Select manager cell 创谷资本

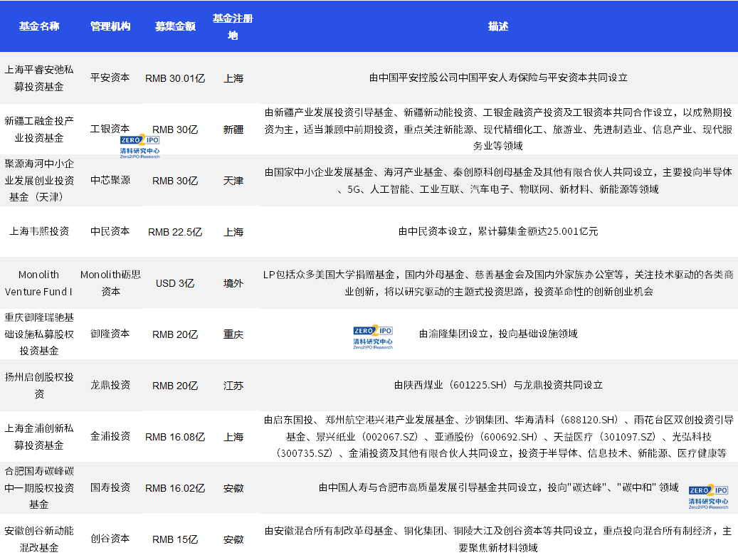coord(110,539)
